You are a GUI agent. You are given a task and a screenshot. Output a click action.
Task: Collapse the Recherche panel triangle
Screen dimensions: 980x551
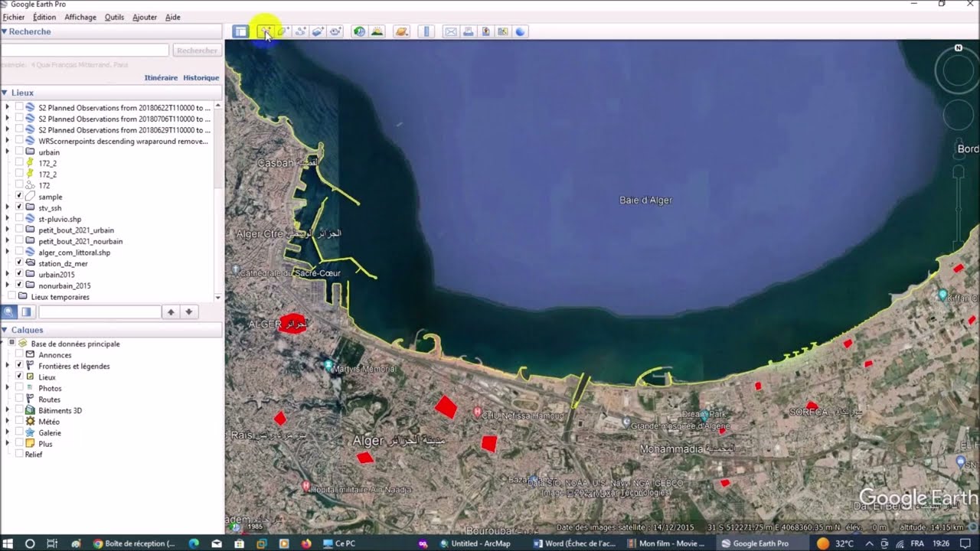coord(5,31)
